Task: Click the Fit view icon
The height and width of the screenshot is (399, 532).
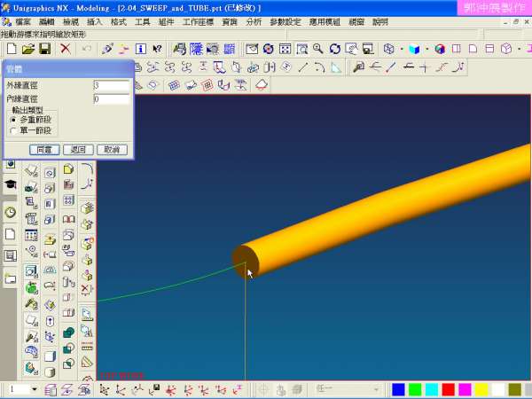Action: 285,49
